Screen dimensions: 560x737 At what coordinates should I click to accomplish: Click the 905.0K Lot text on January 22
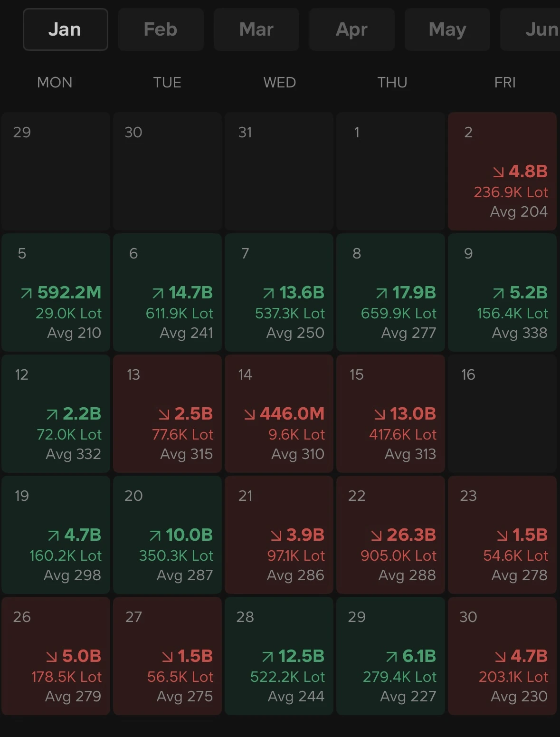[398, 555]
